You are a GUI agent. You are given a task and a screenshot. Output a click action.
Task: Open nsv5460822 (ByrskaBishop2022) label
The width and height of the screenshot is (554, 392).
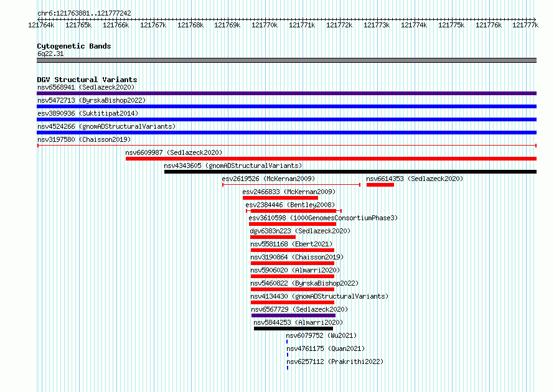(x=304, y=283)
